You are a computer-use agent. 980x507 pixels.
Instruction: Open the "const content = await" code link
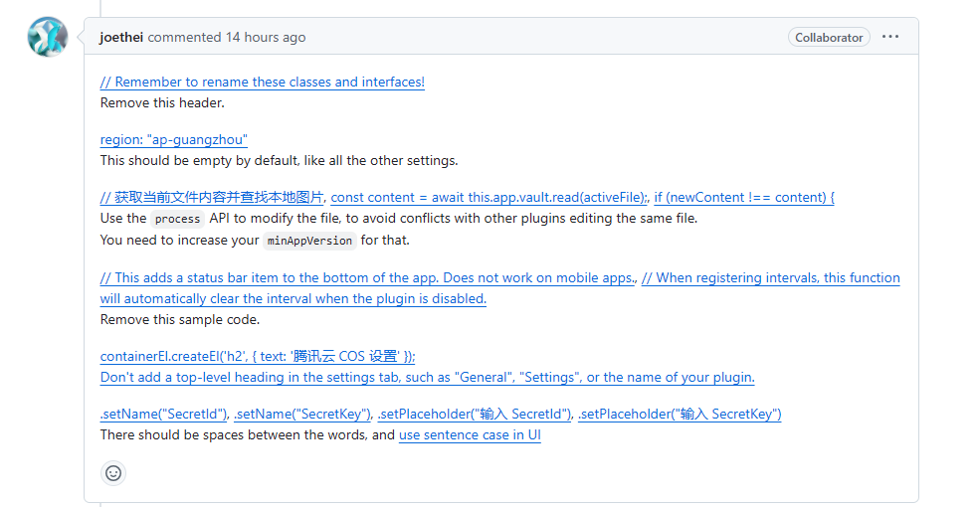pyautogui.click(x=489, y=197)
